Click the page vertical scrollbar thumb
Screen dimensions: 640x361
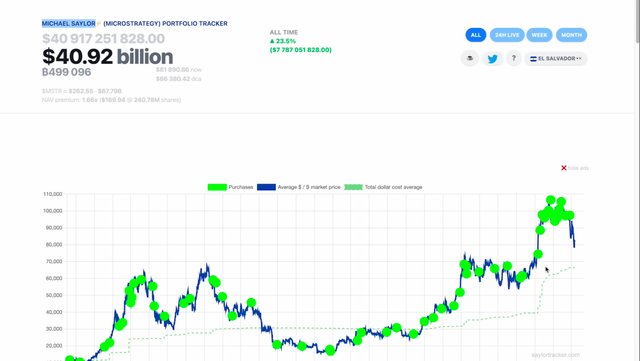pos(638,20)
